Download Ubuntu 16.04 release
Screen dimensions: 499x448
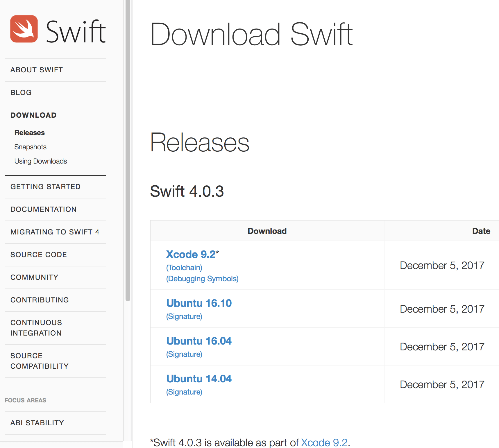click(x=199, y=341)
